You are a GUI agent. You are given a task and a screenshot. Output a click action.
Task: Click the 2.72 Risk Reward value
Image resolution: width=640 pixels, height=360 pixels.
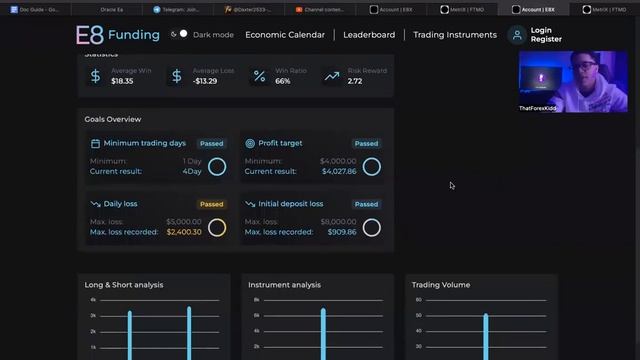[x=355, y=81]
